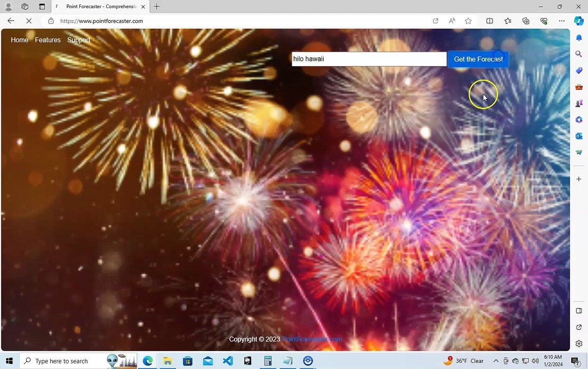
Task: View site information lock icon
Action: (x=51, y=21)
